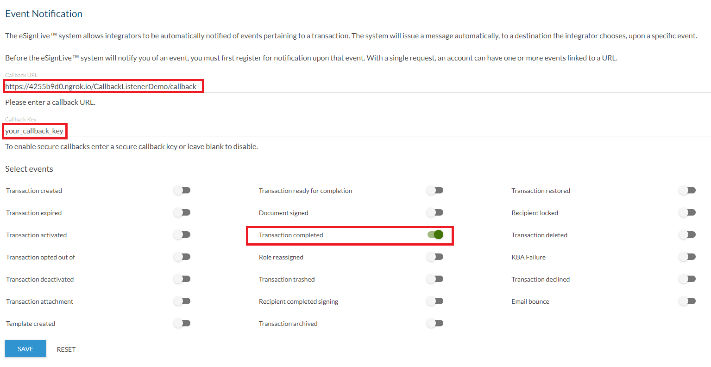Turn on Recipient completed signing toggle
The width and height of the screenshot is (711, 367).
(435, 301)
